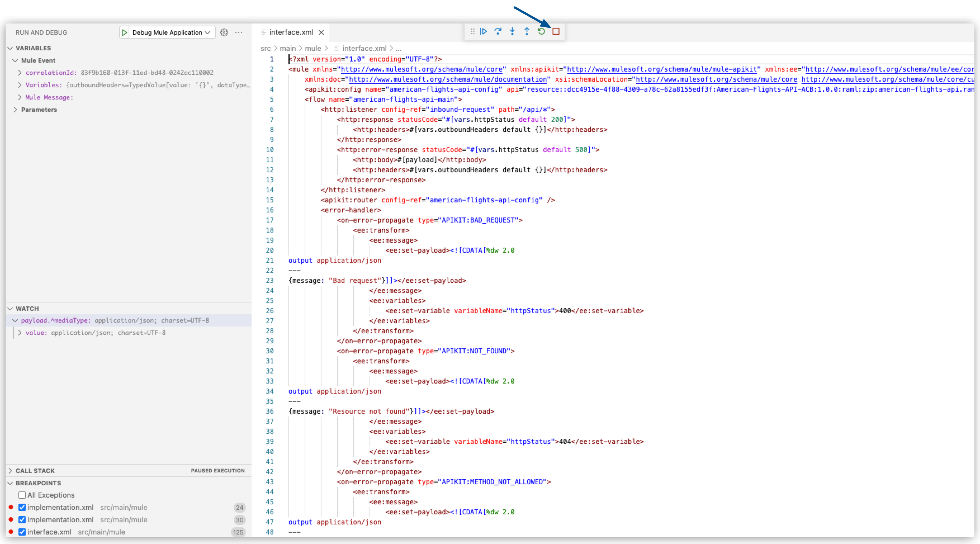This screenshot has height=544, width=980.
Task: Toggle All Exceptions breakpoint checkbox
Action: pyautogui.click(x=22, y=495)
